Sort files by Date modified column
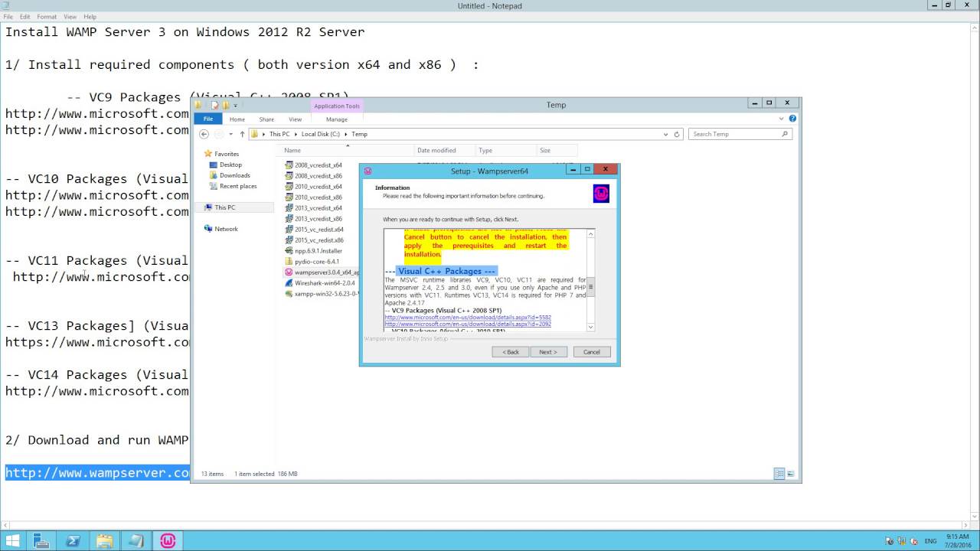 click(444, 151)
